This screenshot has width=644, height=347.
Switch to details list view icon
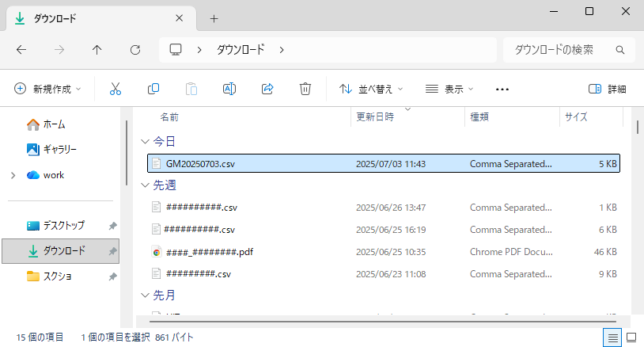pyautogui.click(x=612, y=338)
